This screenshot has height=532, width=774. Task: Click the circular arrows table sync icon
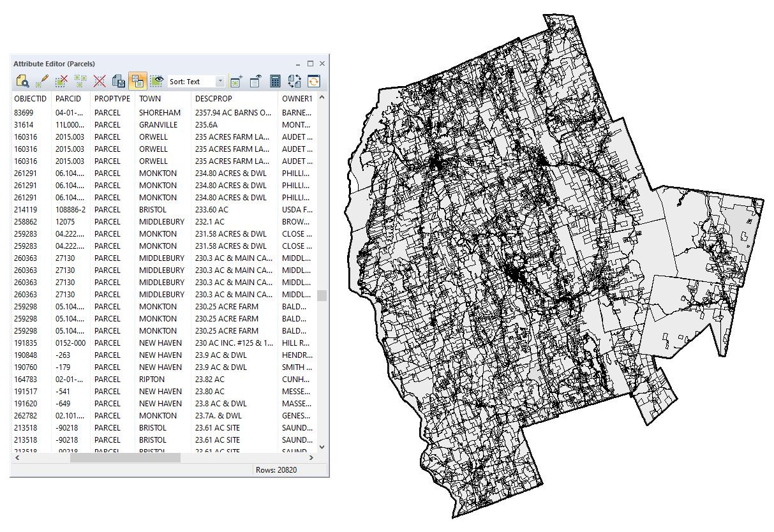tap(294, 81)
